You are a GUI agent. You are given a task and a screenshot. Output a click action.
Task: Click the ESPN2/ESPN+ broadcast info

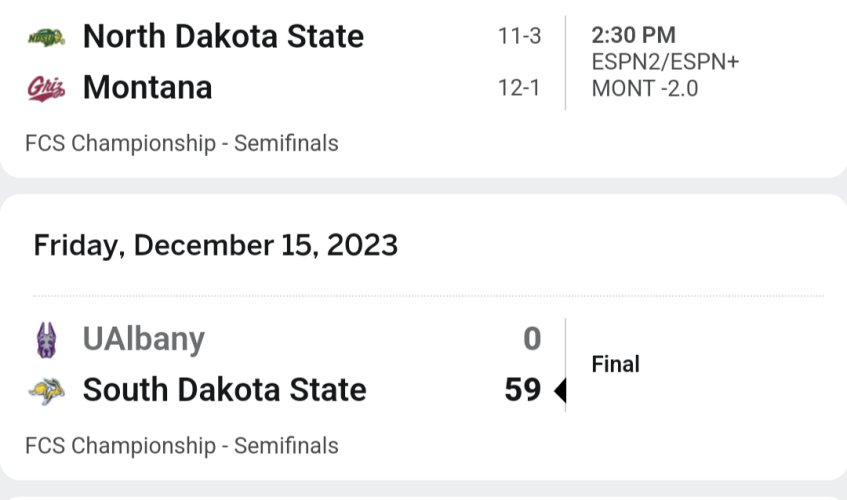click(665, 62)
